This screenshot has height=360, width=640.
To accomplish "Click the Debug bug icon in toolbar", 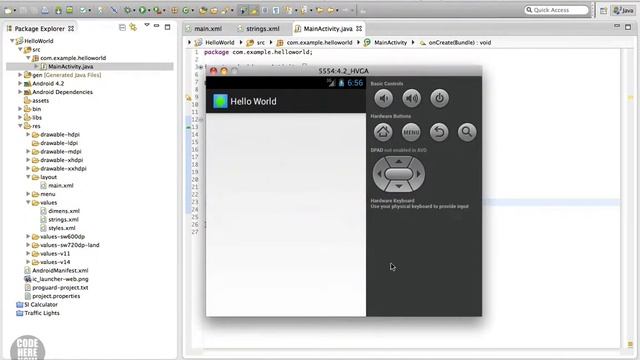I will (x=128, y=10).
